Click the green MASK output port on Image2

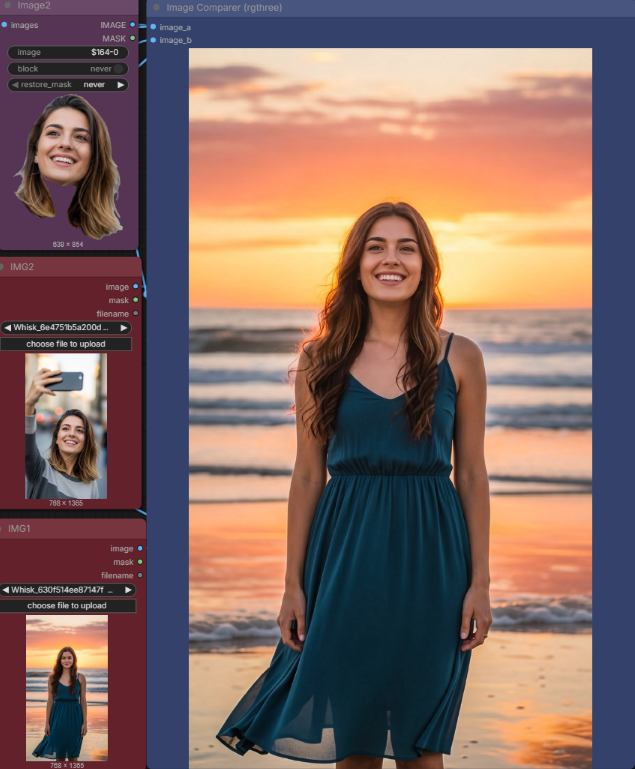133,38
